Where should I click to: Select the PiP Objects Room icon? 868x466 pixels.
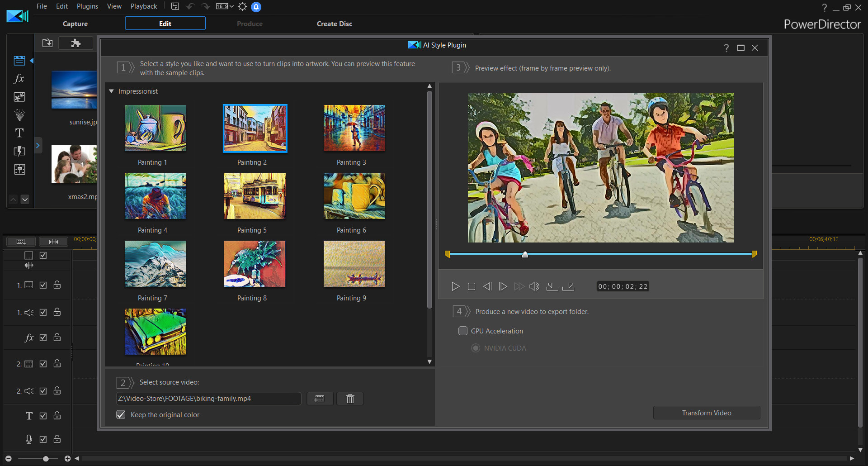click(x=19, y=97)
